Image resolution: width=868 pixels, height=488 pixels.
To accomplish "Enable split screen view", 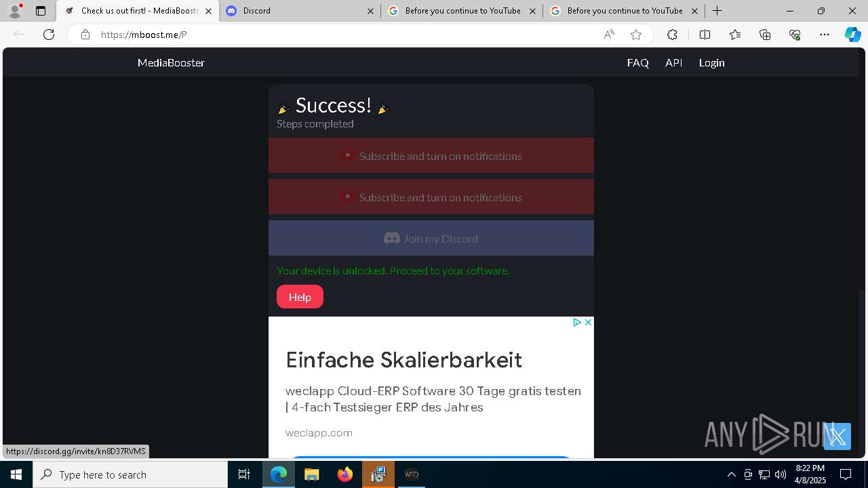I will pyautogui.click(x=705, y=35).
